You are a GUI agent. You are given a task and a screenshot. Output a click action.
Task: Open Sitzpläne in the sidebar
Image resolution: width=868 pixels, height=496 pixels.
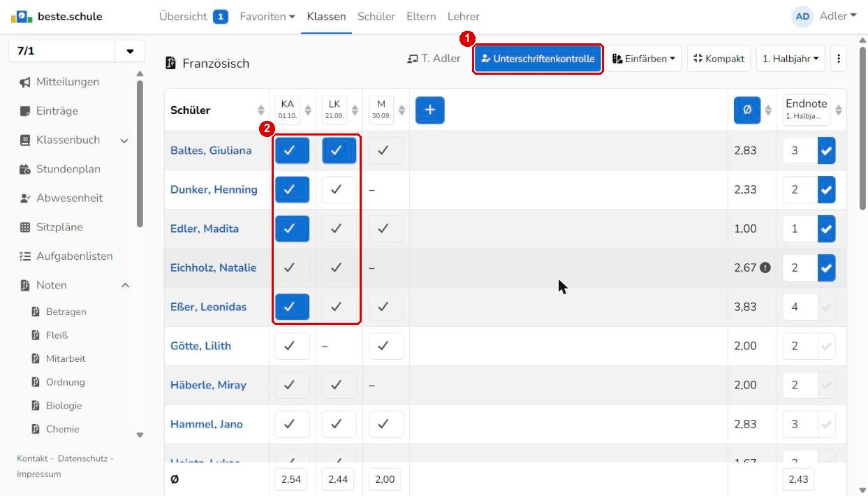pos(59,227)
